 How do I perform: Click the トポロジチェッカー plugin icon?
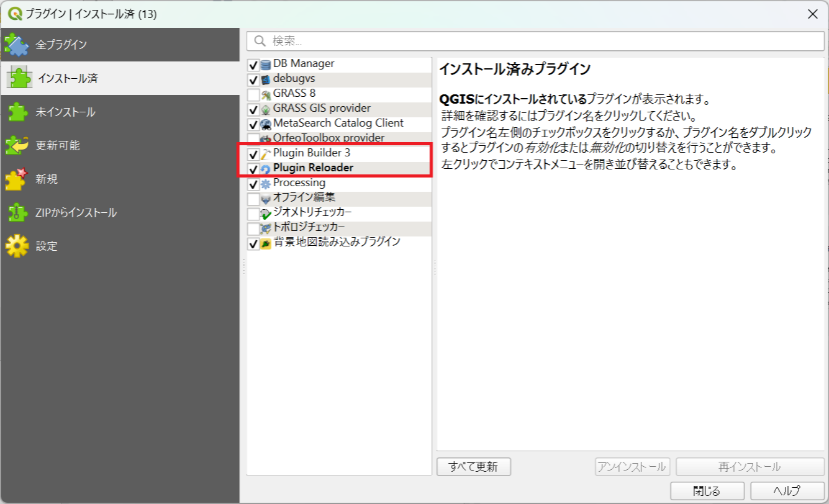click(266, 228)
